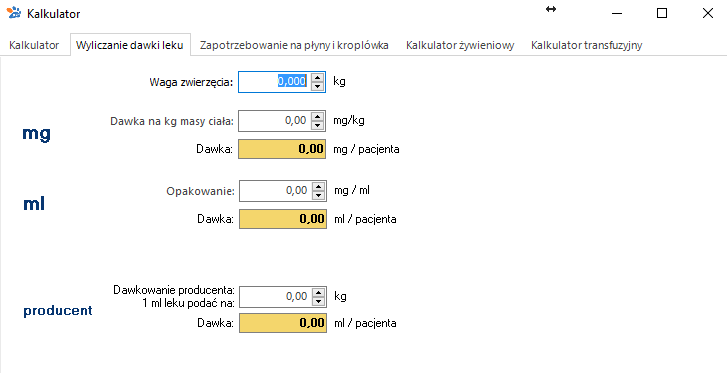Click the Kalkulator app icon in title bar

(x=14, y=13)
